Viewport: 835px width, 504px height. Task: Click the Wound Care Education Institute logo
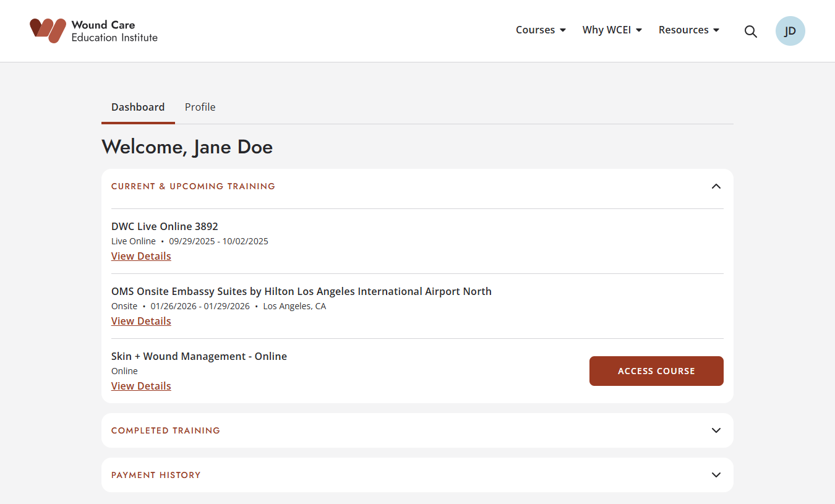pyautogui.click(x=94, y=31)
